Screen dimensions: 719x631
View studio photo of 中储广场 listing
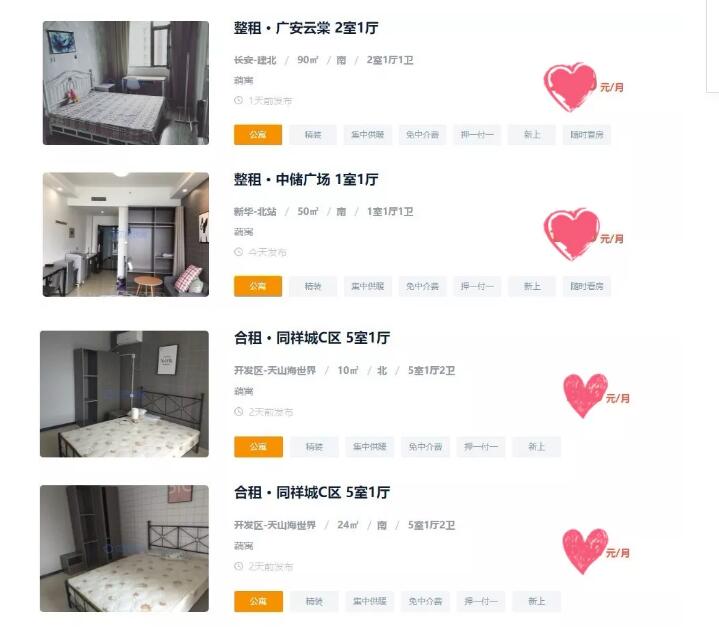pos(126,234)
